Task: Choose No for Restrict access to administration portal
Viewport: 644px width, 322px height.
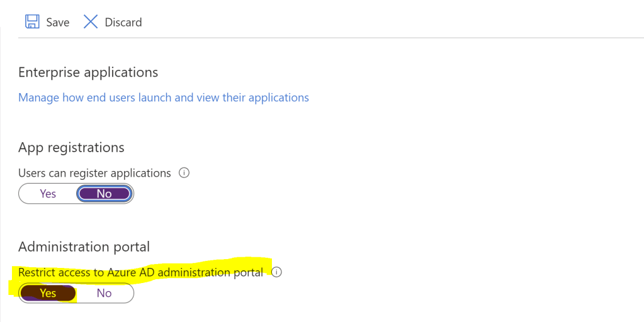Action: 104,293
